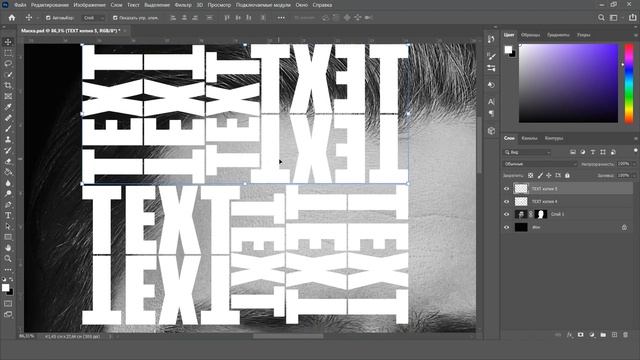Select the Frame tool
This screenshot has height=360, width=640.
(x=8, y=96)
